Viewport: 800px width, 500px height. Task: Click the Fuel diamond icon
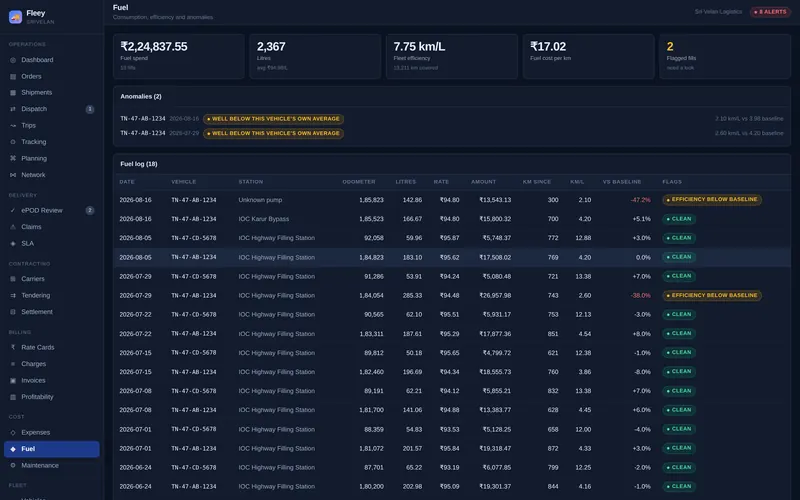pyautogui.click(x=13, y=449)
